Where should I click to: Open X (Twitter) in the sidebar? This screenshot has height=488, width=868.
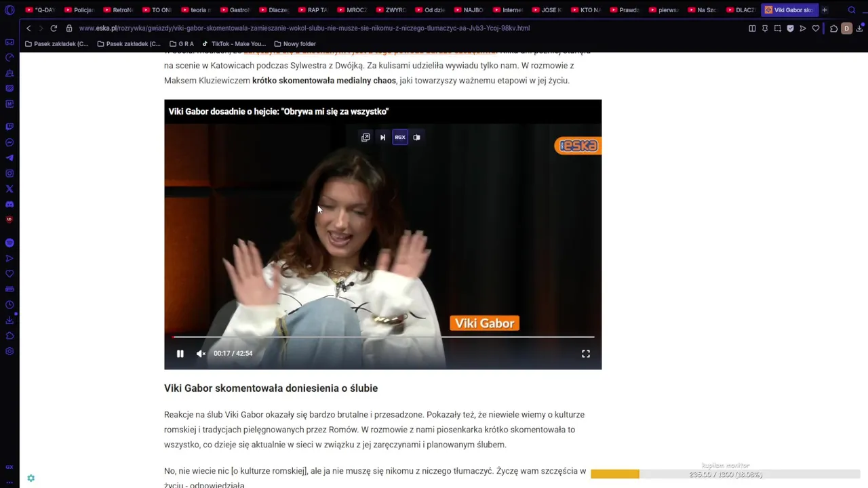point(9,189)
